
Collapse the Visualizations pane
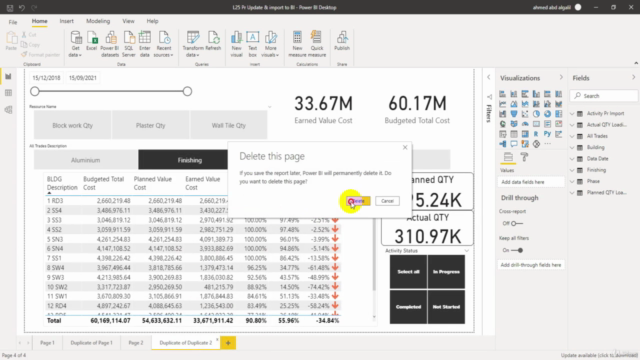coord(561,77)
